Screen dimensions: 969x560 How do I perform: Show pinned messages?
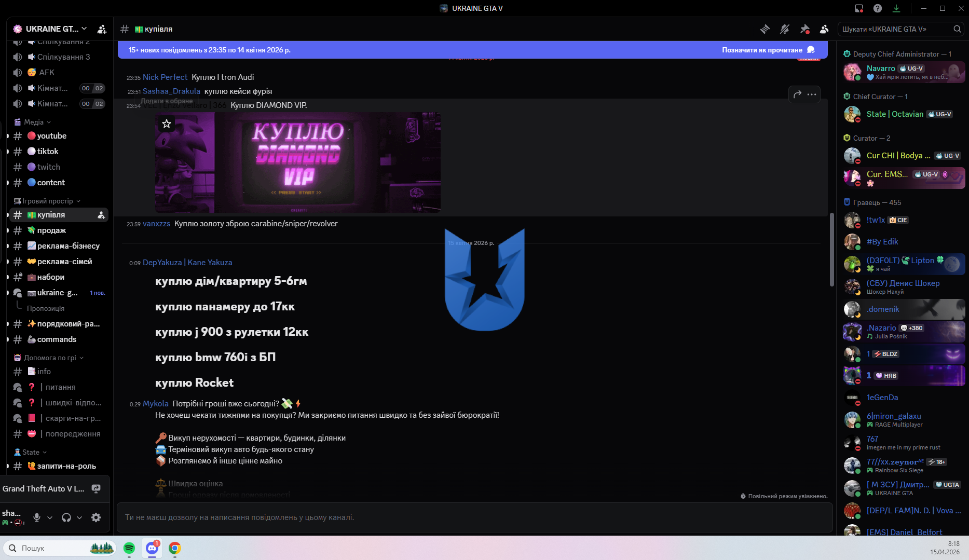coord(804,29)
